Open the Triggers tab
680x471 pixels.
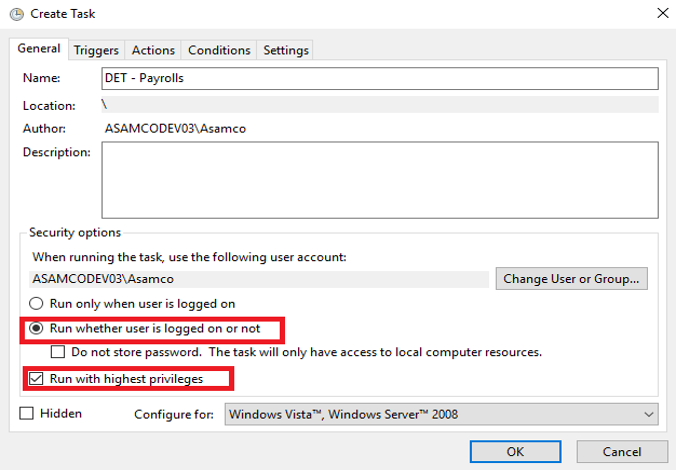(96, 50)
